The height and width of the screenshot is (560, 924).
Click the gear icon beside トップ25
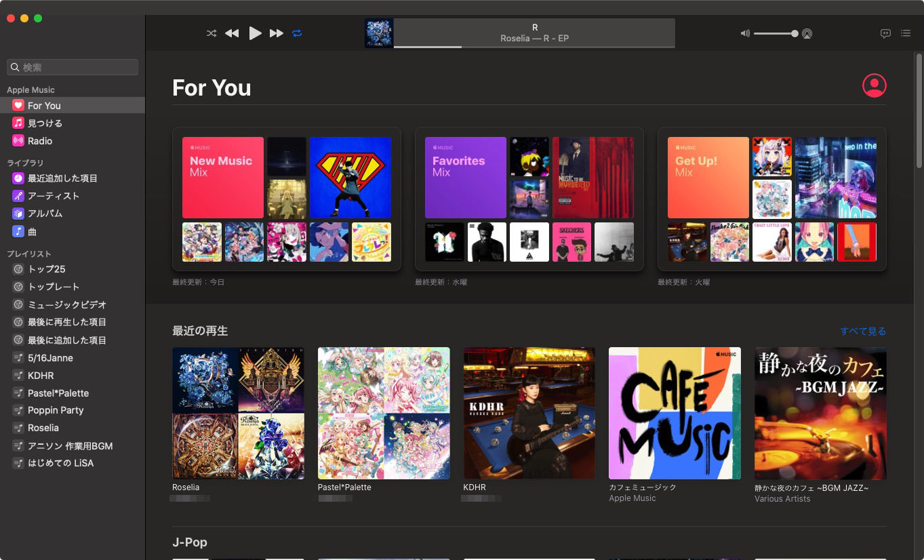(x=18, y=269)
